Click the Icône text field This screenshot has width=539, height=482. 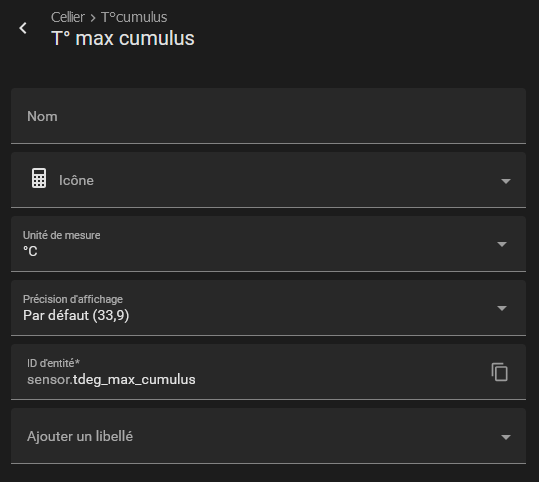click(268, 180)
